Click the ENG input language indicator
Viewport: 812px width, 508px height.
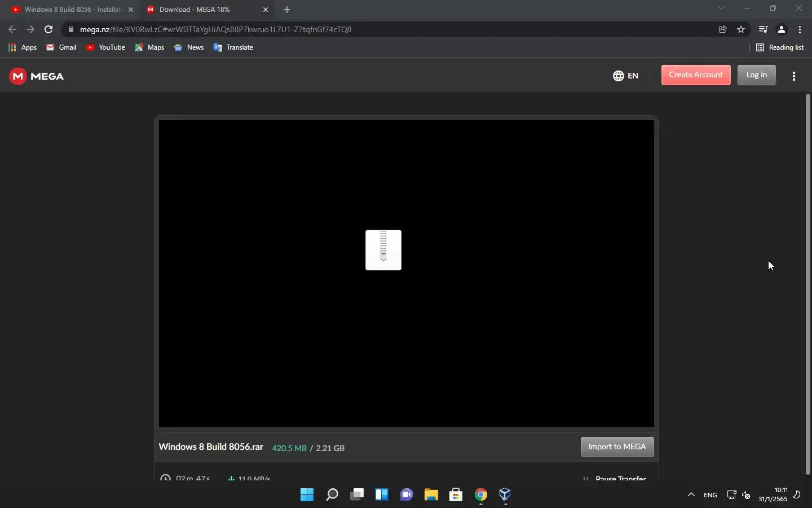pyautogui.click(x=710, y=495)
